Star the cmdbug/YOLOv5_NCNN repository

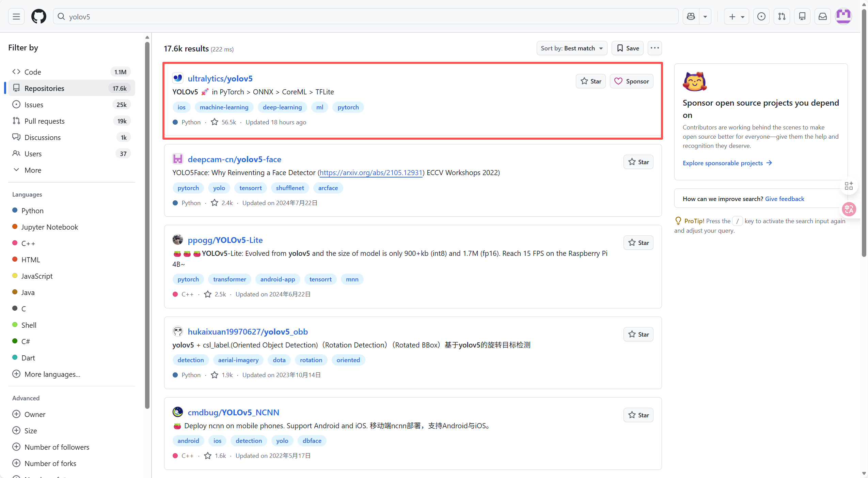638,415
